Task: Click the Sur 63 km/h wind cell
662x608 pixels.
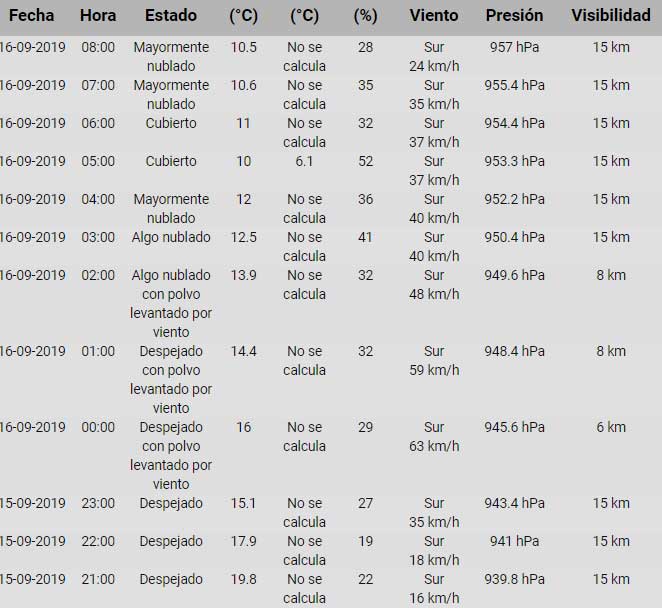Action: click(x=434, y=436)
